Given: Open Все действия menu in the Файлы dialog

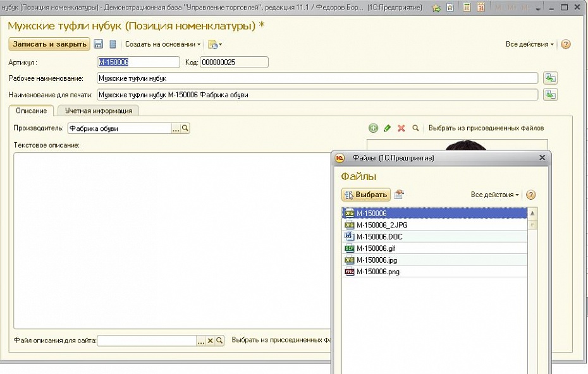Looking at the screenshot, I should (494, 195).
